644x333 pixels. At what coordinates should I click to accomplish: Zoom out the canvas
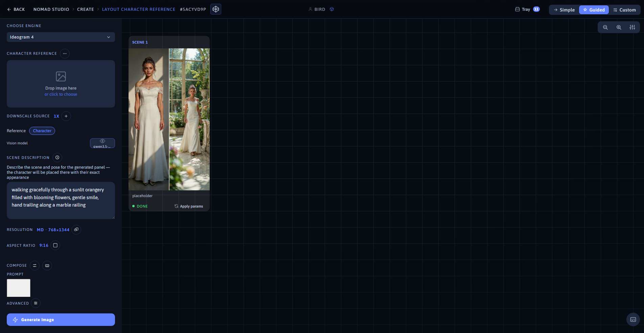click(x=605, y=27)
